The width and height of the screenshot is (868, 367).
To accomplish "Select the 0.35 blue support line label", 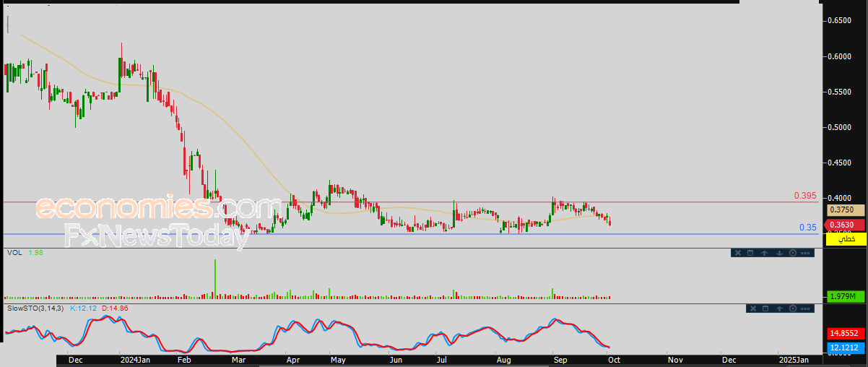I will [807, 228].
